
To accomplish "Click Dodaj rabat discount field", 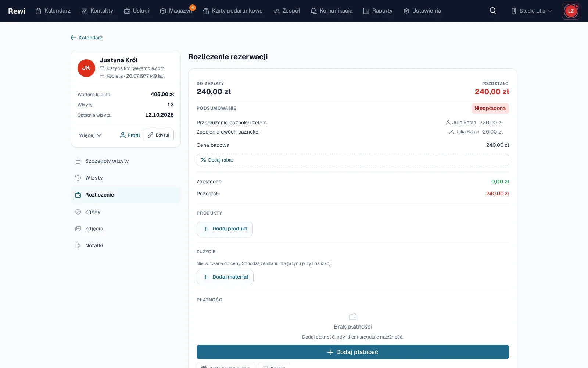I will pos(353,160).
